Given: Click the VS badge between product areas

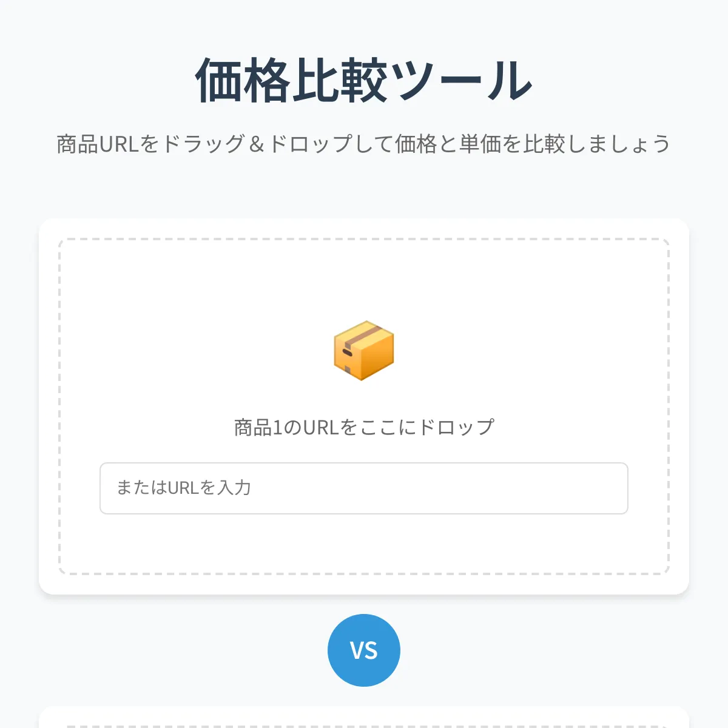Looking at the screenshot, I should click(x=364, y=649).
